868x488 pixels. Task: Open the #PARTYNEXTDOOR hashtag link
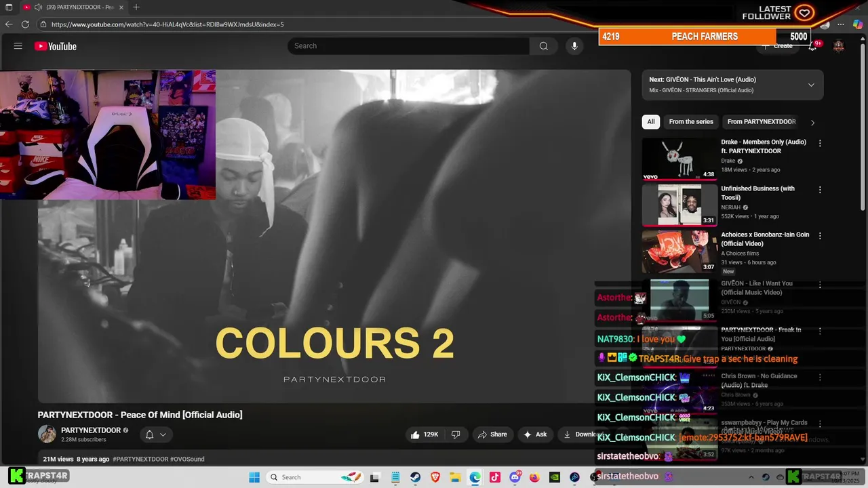tap(140, 459)
